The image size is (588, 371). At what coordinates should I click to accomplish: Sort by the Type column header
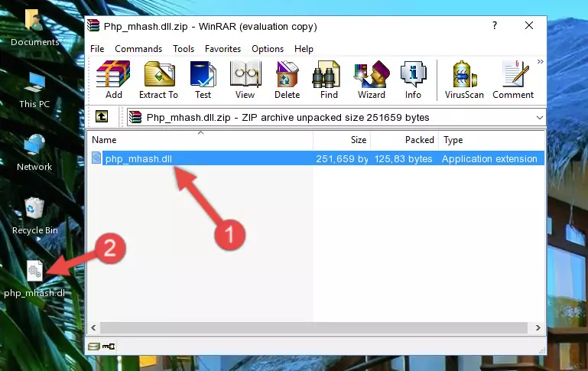491,140
